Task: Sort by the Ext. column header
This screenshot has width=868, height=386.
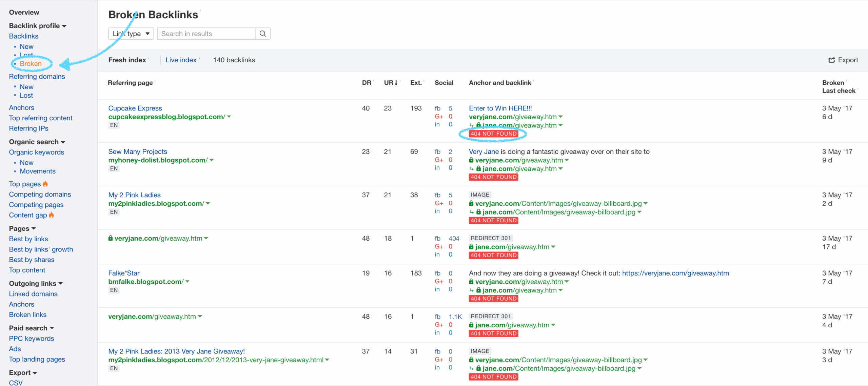Action: click(416, 83)
